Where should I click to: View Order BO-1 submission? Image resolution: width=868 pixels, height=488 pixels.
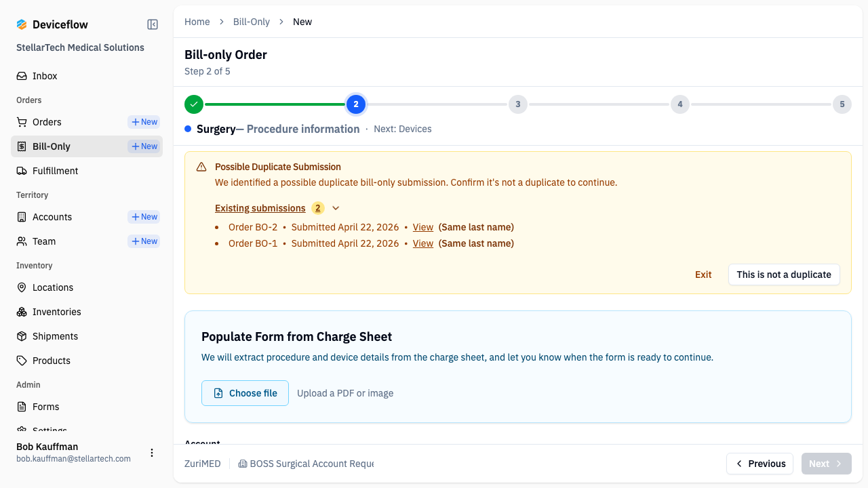423,243
